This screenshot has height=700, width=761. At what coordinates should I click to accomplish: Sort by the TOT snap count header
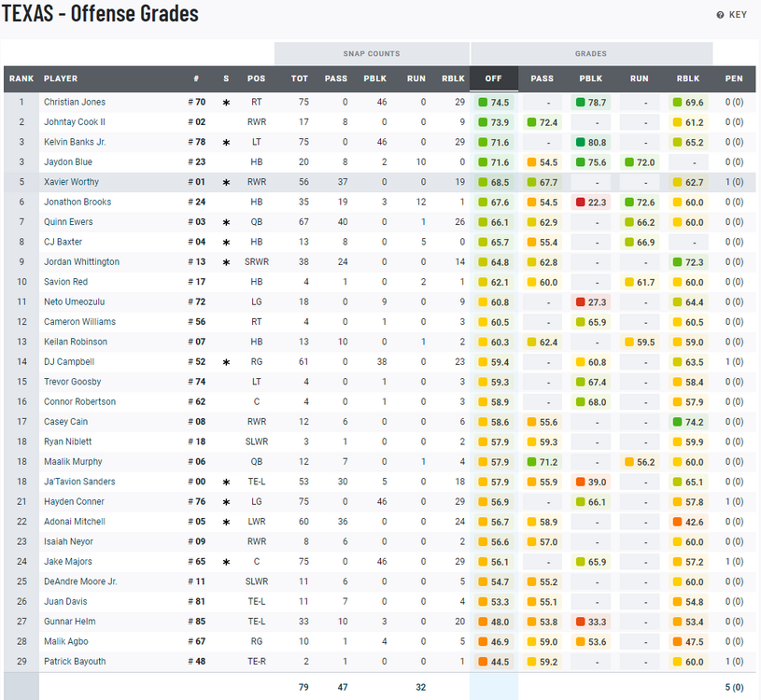(x=299, y=78)
